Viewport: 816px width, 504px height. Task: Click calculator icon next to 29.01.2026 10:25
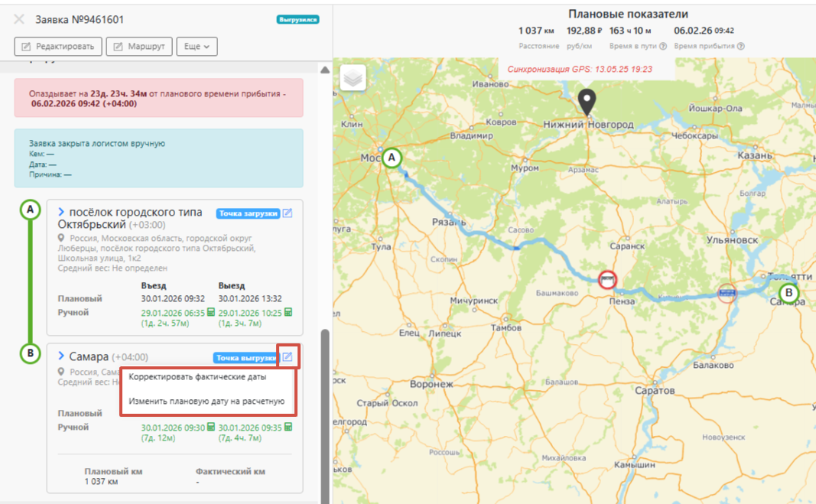pos(288,312)
